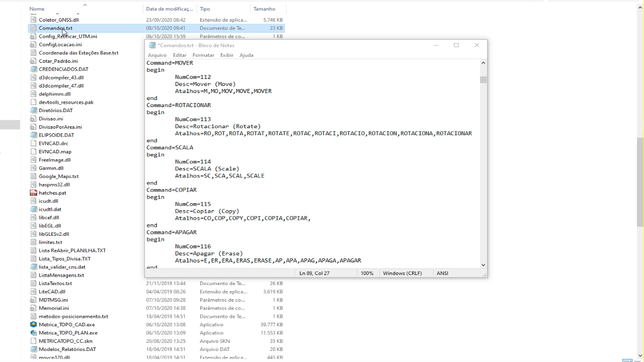Click the hatches.pat file icon
Screen dimensions: 644x362
34,193
